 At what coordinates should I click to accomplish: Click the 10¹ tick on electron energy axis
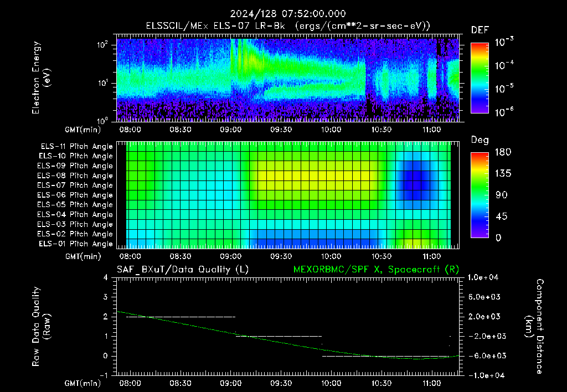tap(102, 83)
